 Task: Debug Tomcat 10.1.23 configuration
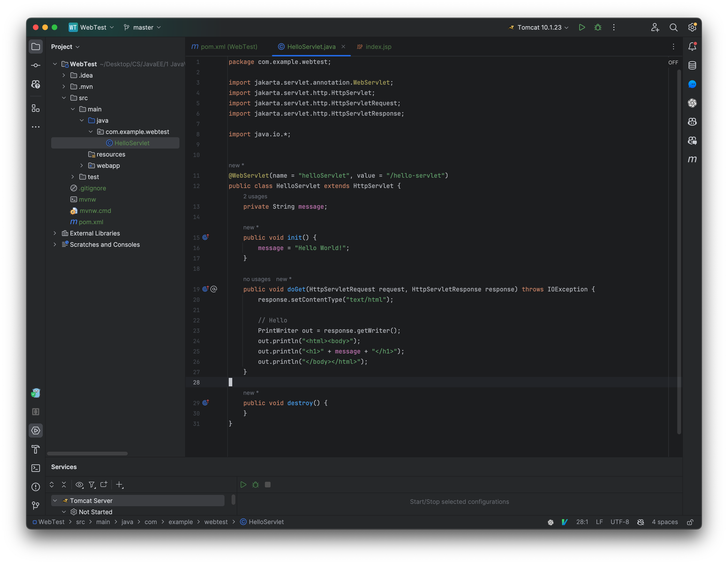[598, 27]
